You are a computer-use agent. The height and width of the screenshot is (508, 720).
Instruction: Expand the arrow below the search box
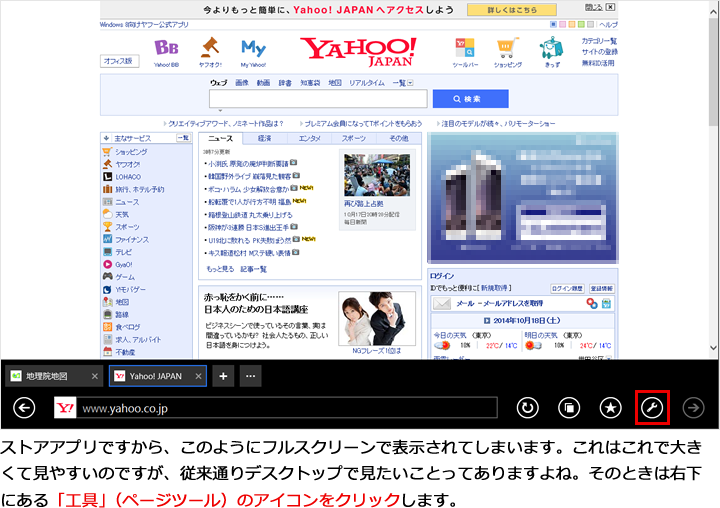[220, 111]
